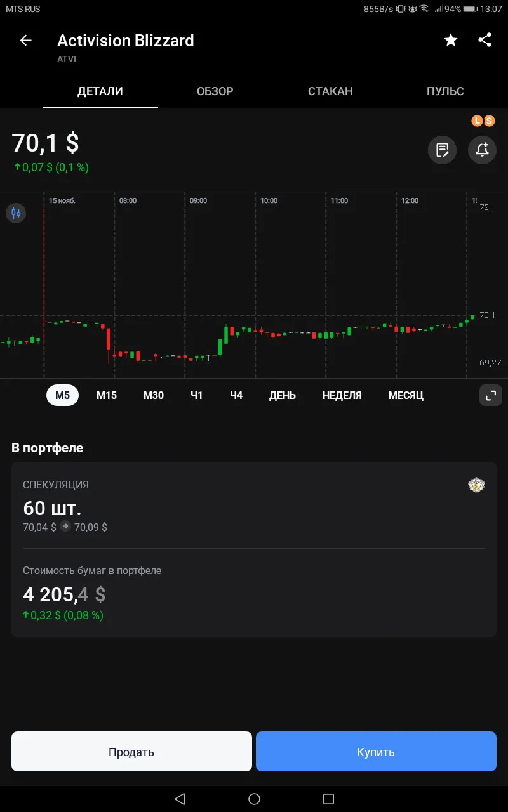Expand chart to fullscreen
Screen dimensions: 508x812
pos(490,395)
